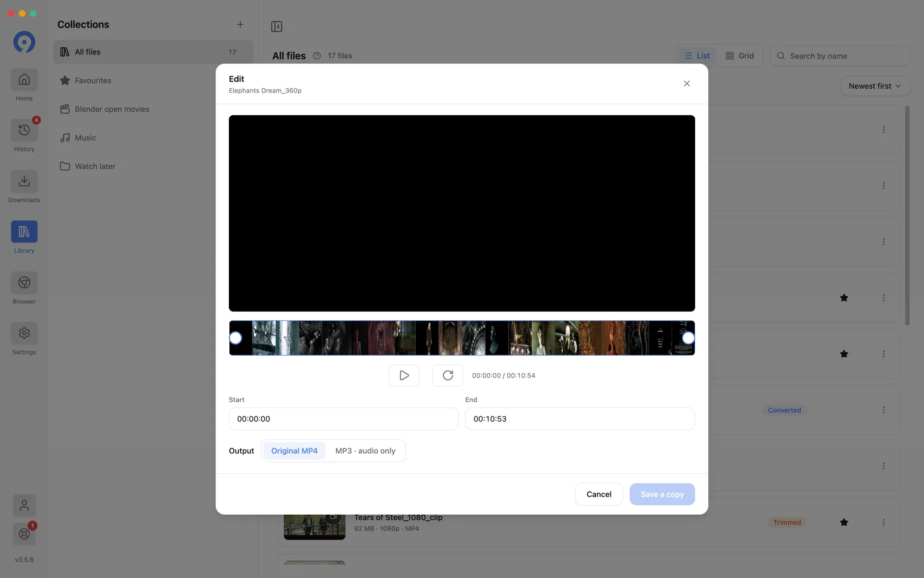This screenshot has width=924, height=578.
Task: Open the help lifebuoy icon
Action: pyautogui.click(x=24, y=534)
